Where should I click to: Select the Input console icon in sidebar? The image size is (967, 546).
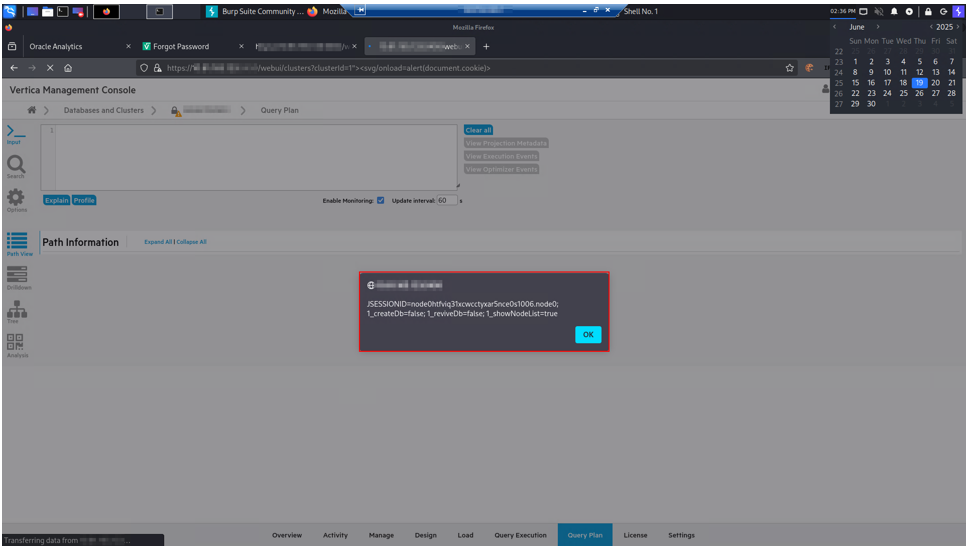16,133
